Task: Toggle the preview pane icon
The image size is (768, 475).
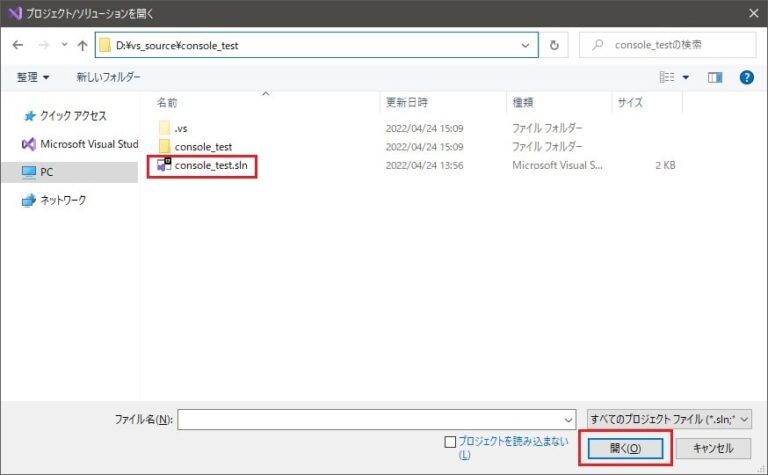Action: (715, 77)
